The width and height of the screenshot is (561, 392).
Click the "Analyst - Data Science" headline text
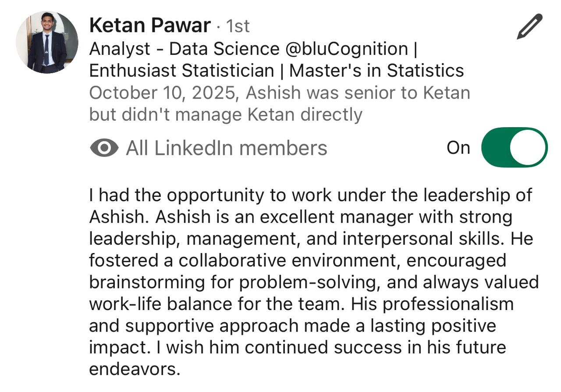click(184, 49)
